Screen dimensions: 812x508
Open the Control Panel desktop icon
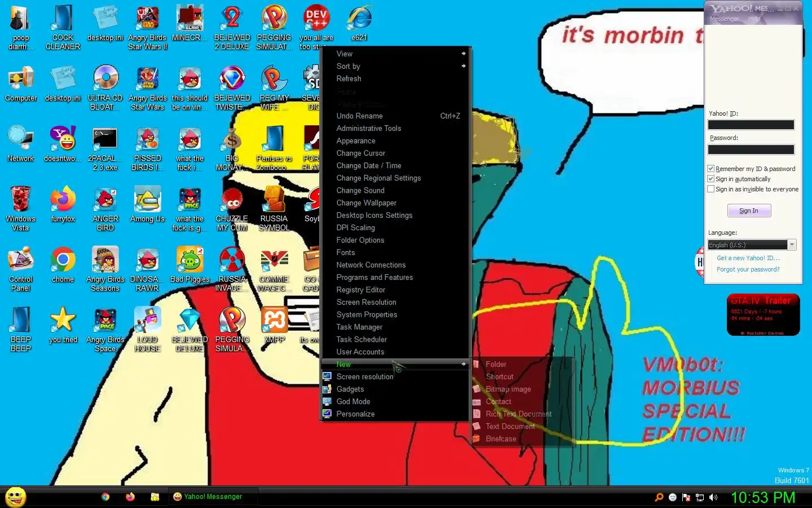click(x=21, y=268)
